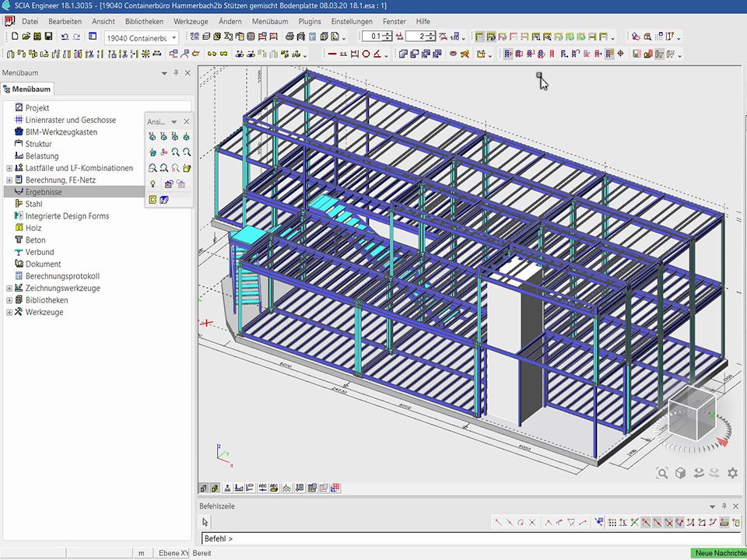Open the Plugins menu

tap(309, 21)
